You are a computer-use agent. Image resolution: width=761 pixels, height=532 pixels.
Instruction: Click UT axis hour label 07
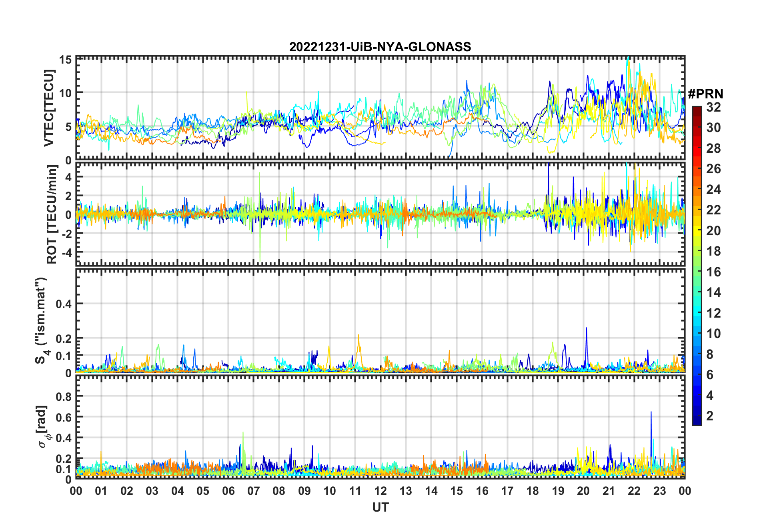(254, 491)
